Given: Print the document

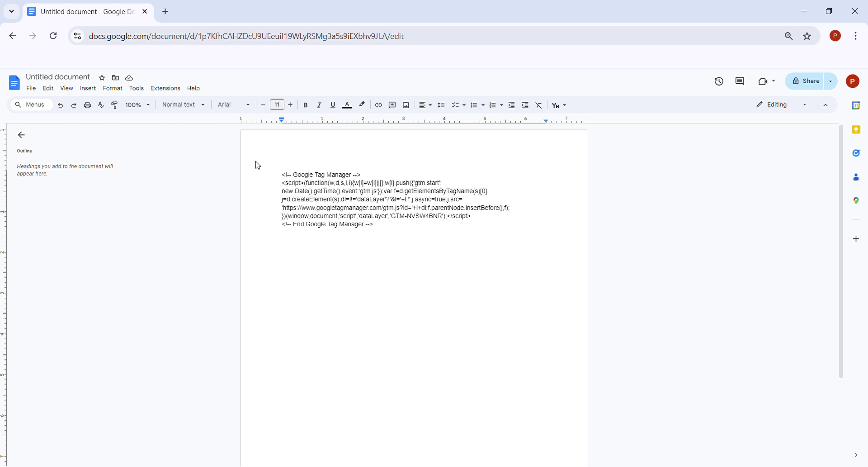Looking at the screenshot, I should click(88, 105).
